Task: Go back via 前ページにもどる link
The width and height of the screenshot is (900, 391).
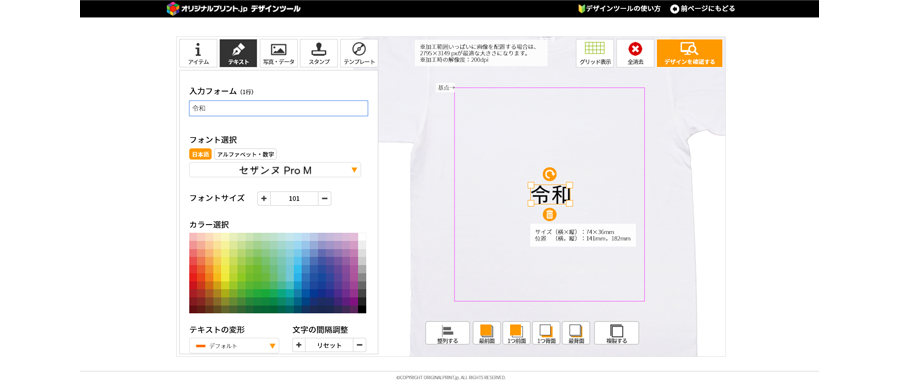Action: (x=703, y=9)
